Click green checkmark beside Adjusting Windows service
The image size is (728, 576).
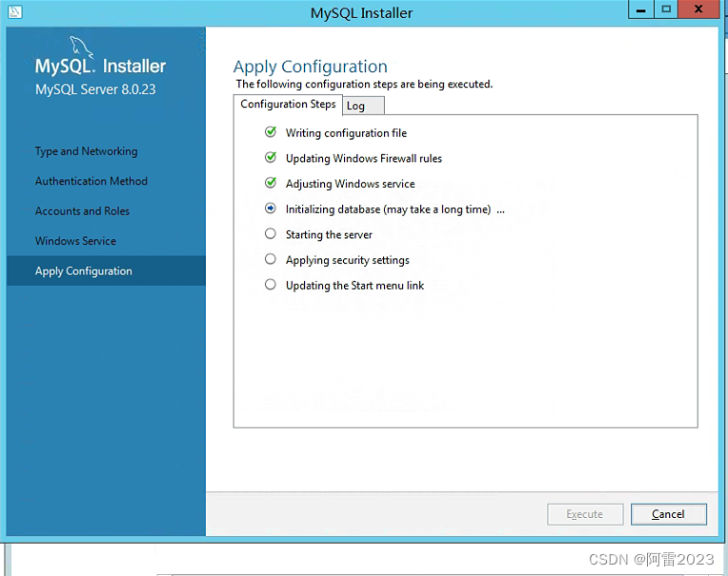click(271, 183)
